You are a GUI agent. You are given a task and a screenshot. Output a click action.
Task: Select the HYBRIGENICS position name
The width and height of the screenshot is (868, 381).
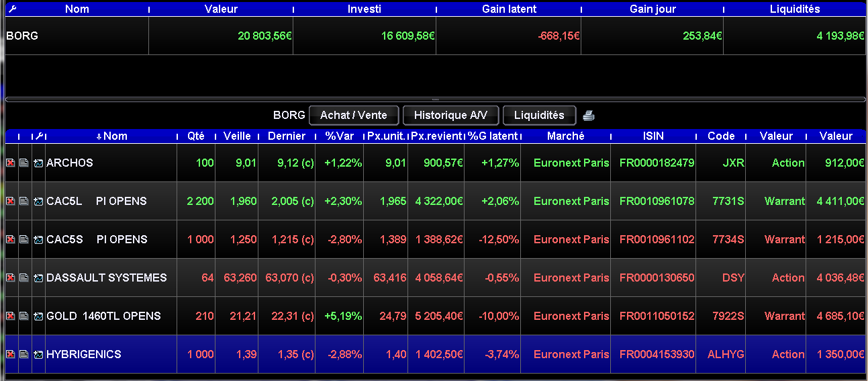[84, 355]
